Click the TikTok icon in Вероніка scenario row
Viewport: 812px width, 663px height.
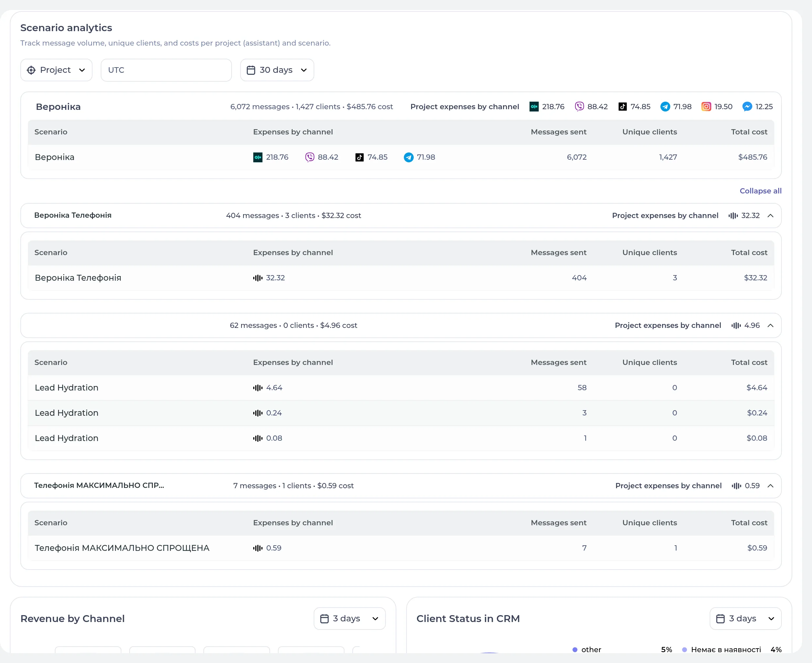pyautogui.click(x=360, y=157)
